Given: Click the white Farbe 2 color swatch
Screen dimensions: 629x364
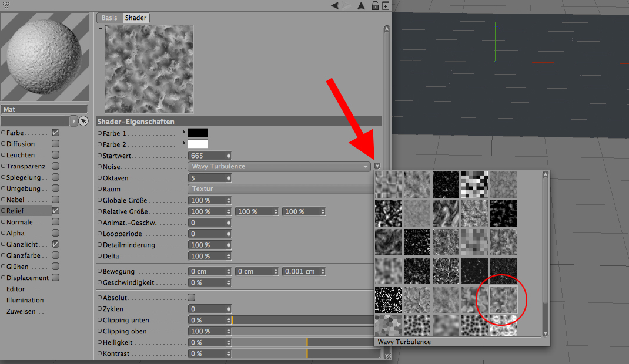Looking at the screenshot, I should (x=198, y=144).
